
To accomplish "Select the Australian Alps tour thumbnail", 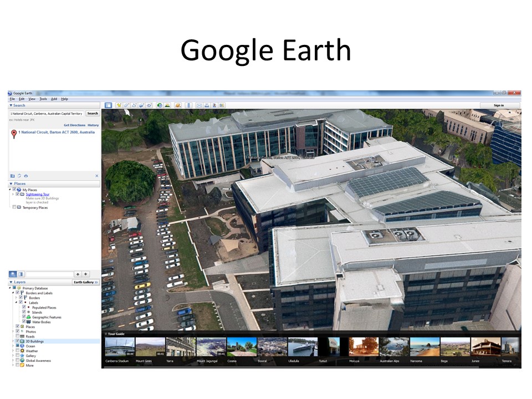I will tap(394, 347).
